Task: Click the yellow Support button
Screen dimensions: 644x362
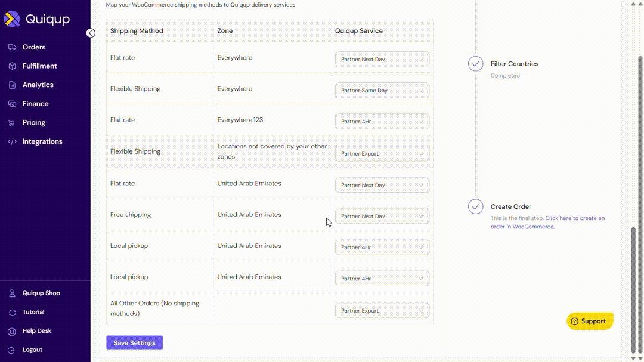Action: (x=590, y=321)
